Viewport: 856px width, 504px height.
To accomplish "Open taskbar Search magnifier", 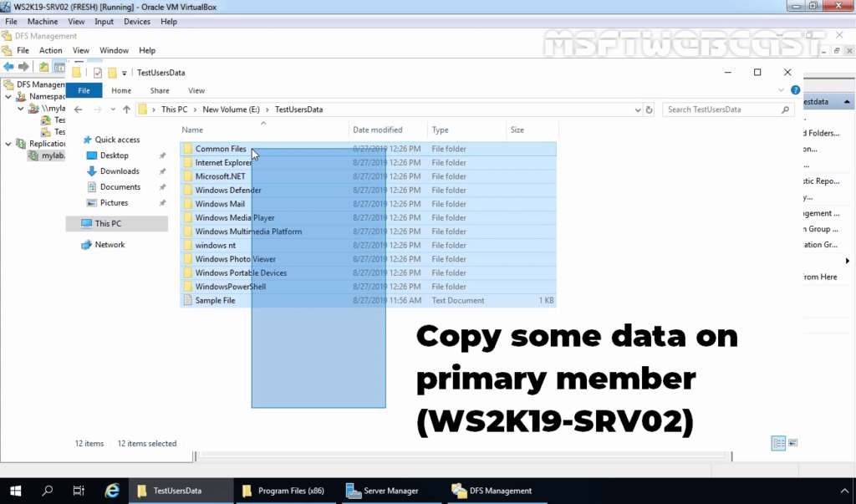I will click(48, 491).
